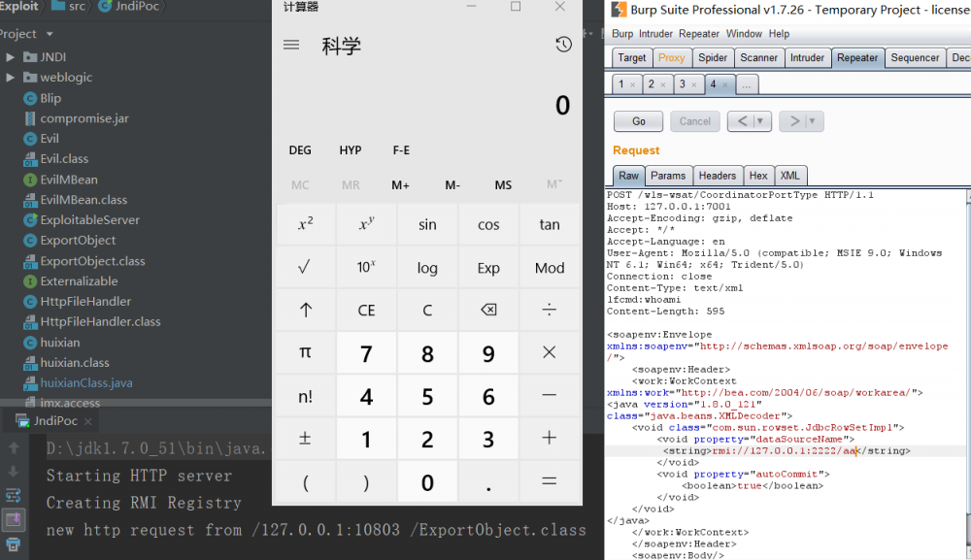Click the Cancel button in Repeater
Image resolution: width=971 pixels, height=560 pixels.
point(695,121)
